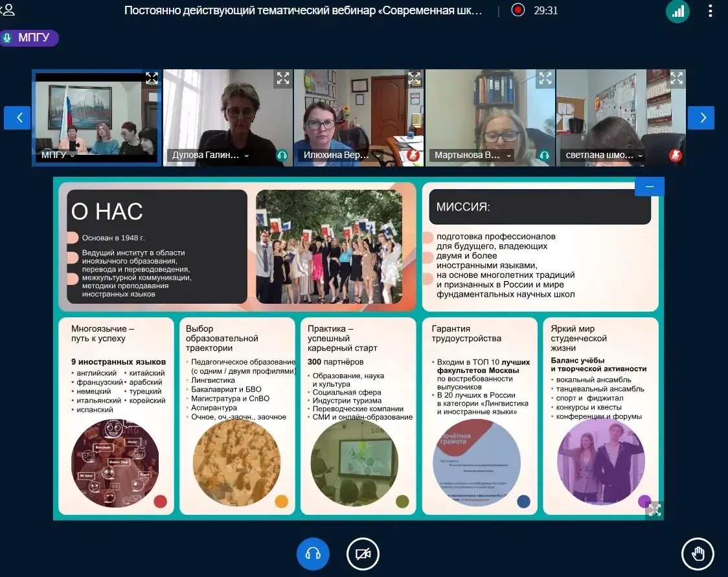Select the Дулова Галин video thumbnail

228,118
